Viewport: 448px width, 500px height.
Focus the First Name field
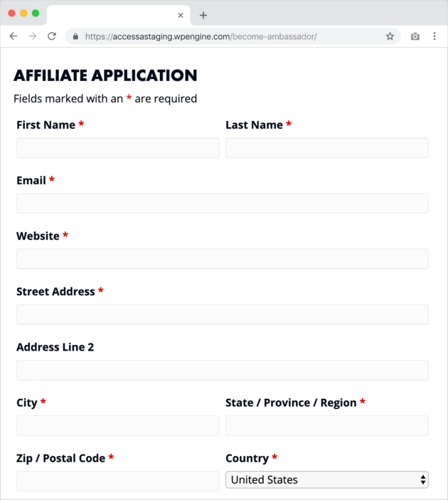118,148
